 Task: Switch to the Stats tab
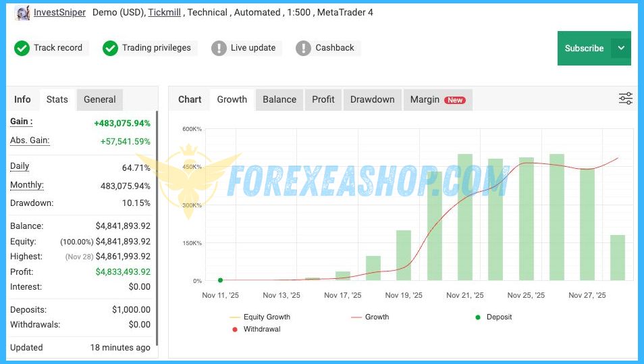(57, 99)
